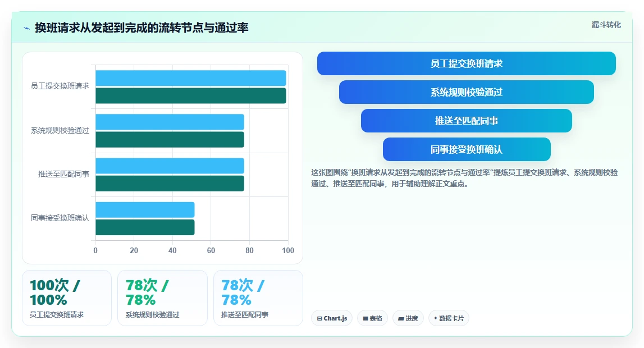Click the description paragraph starting 这张图围绕
The height and width of the screenshot is (348, 644).
pyautogui.click(x=464, y=178)
